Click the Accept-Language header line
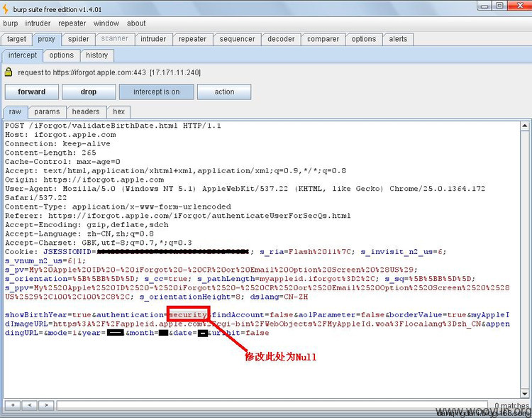Image resolution: width=532 pixels, height=418 pixels. pyautogui.click(x=79, y=234)
